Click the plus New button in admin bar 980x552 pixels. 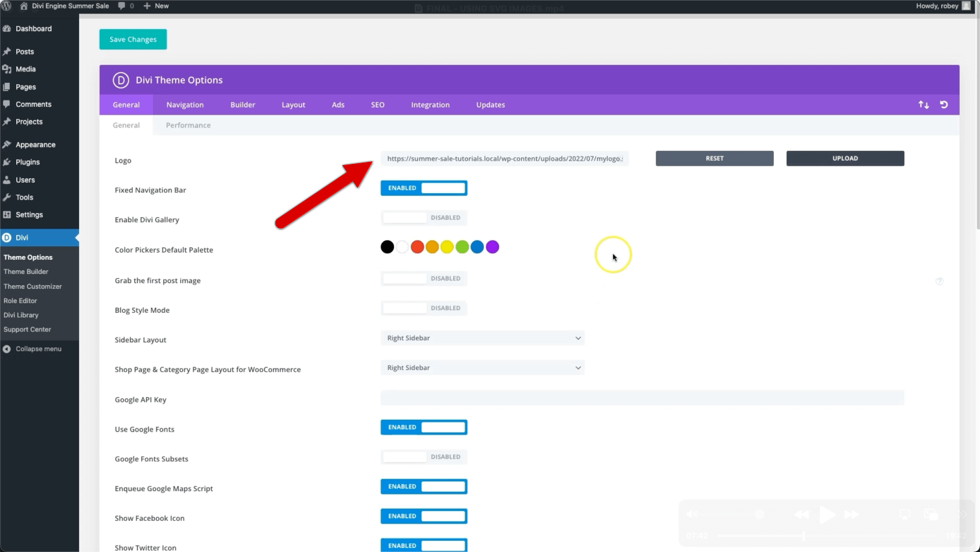(156, 6)
